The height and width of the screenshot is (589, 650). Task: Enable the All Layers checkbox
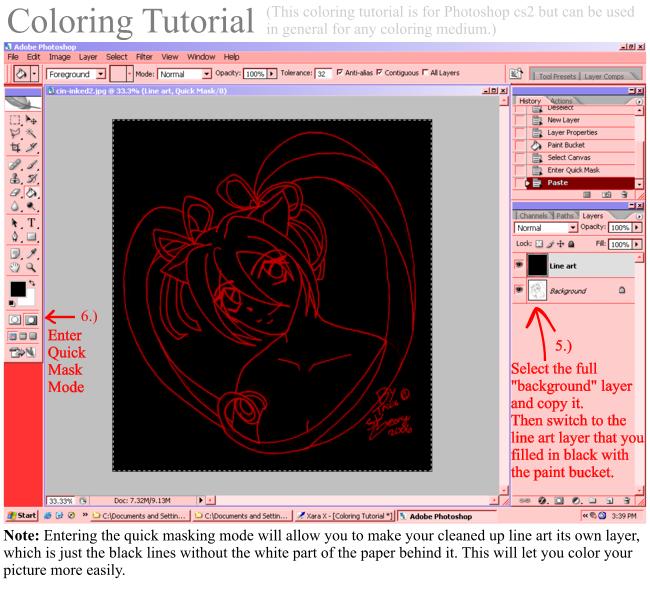pyautogui.click(x=425, y=73)
